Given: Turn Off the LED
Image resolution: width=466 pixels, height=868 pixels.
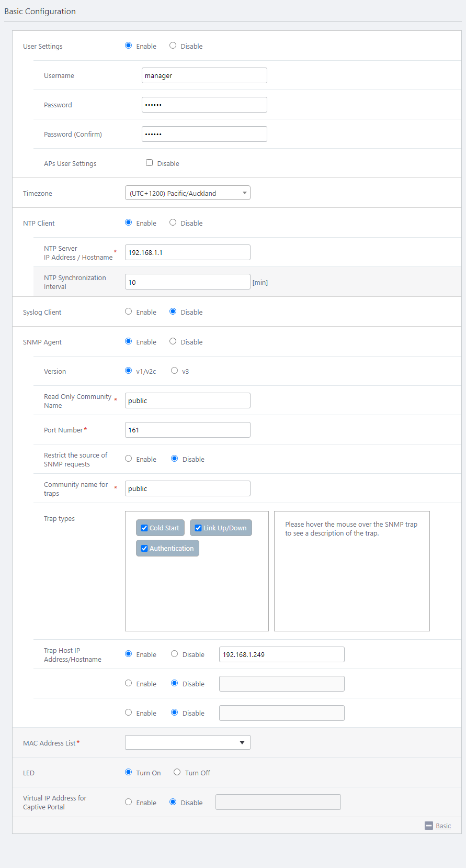Looking at the screenshot, I should pyautogui.click(x=177, y=772).
